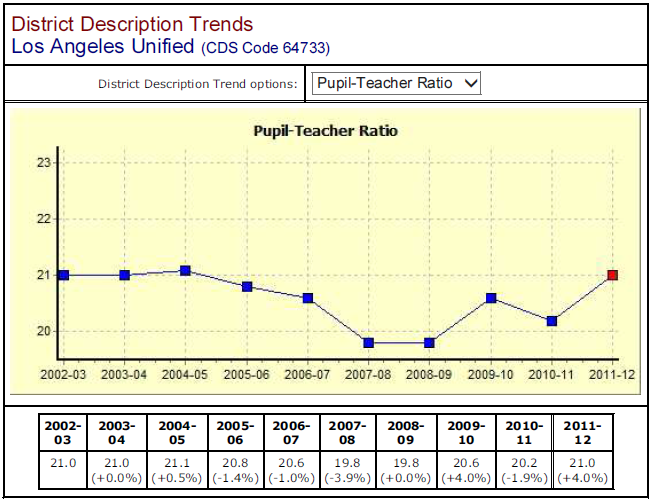Click the 20.2 (-1.9%) table cell
The height and width of the screenshot is (501, 652).
[x=522, y=470]
